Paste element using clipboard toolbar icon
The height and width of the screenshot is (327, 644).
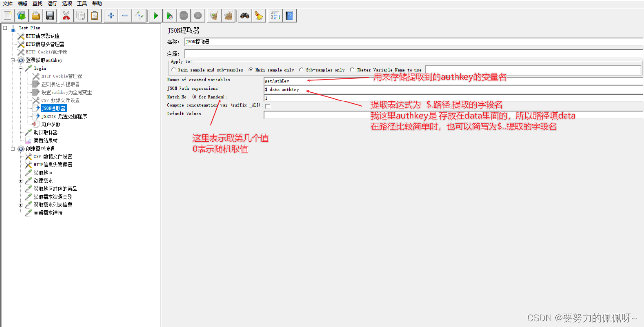click(x=94, y=16)
